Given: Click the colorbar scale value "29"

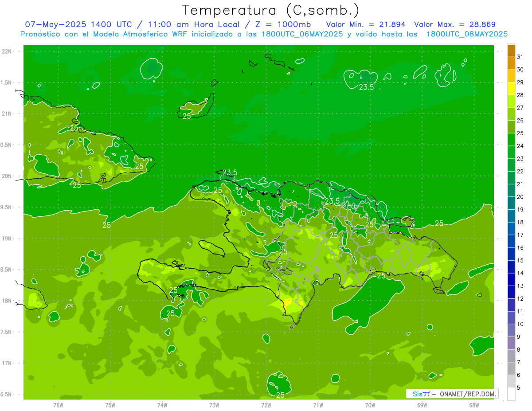Looking at the screenshot, I should coord(520,82).
